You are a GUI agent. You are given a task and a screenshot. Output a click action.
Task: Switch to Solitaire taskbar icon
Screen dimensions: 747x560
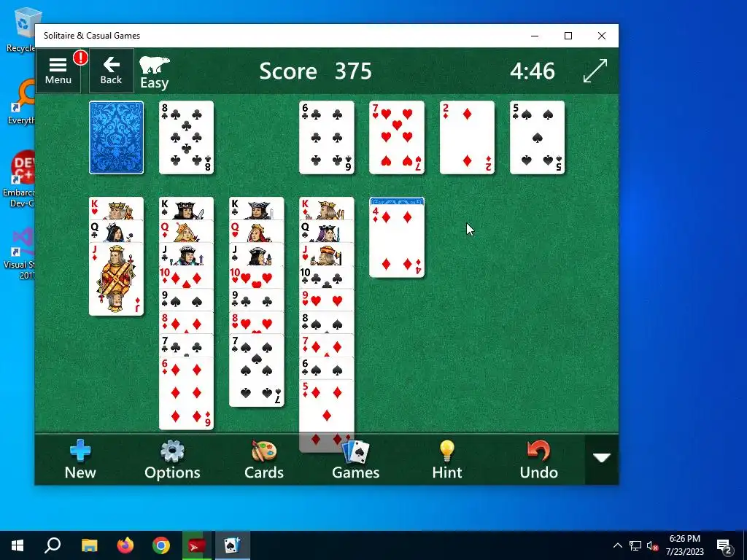[233, 545]
